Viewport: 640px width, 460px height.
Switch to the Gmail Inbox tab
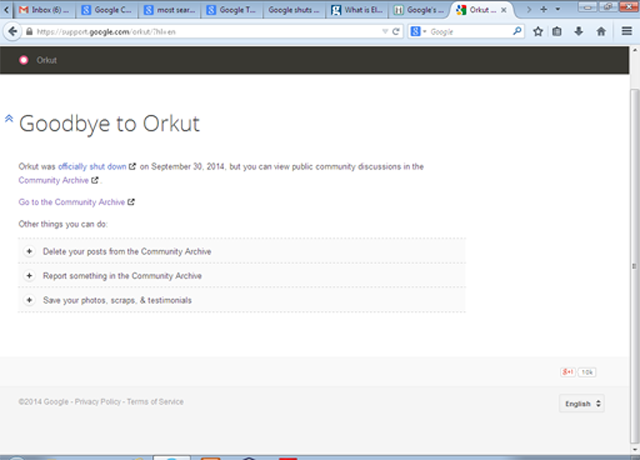click(44, 10)
